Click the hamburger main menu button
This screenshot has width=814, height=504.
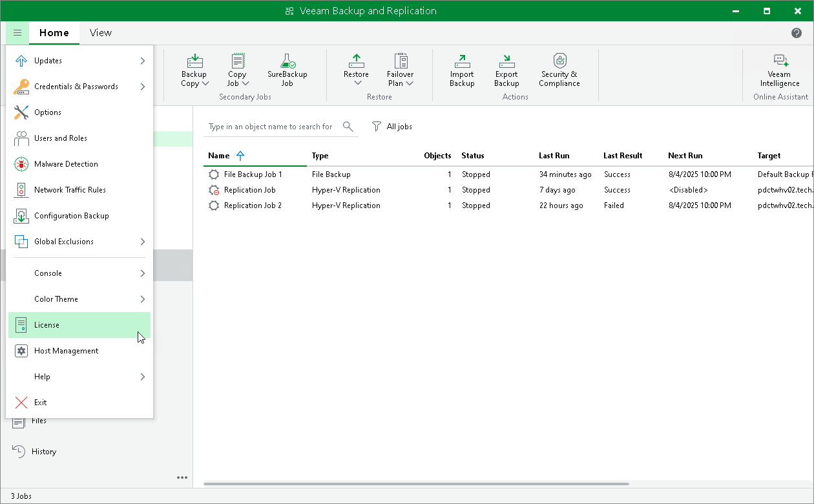pyautogui.click(x=17, y=33)
